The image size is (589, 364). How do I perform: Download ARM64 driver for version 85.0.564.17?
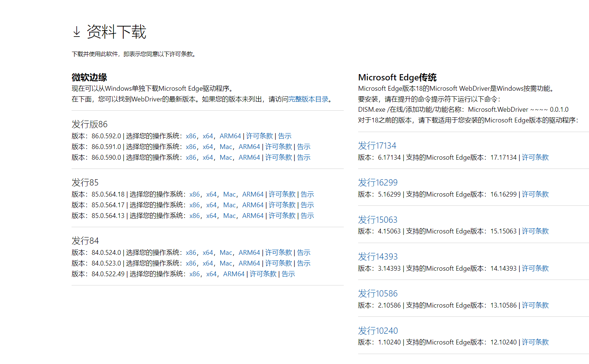pos(253,205)
